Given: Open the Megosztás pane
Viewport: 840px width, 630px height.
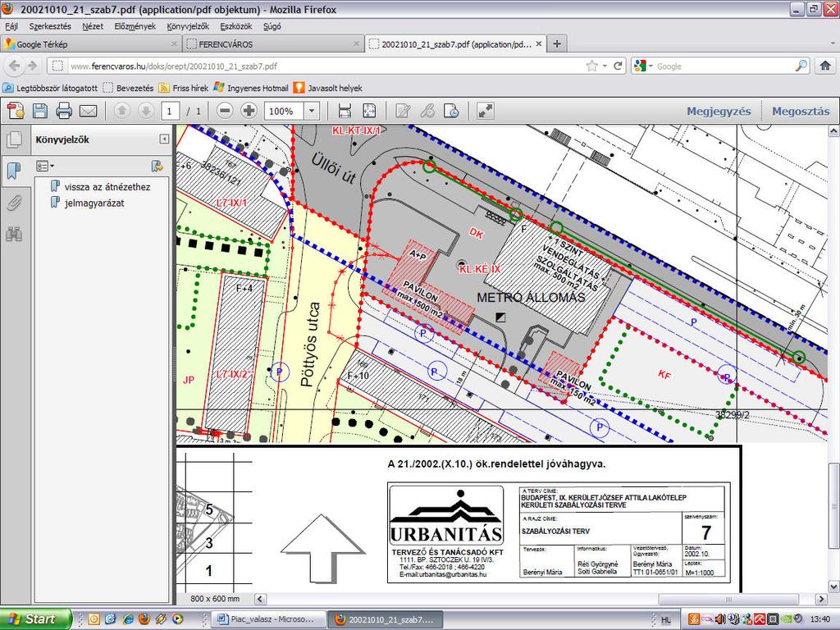Looking at the screenshot, I should click(801, 111).
